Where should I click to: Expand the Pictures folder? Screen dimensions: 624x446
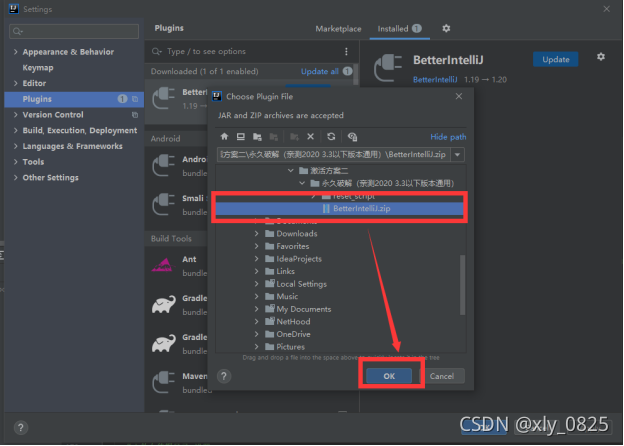tap(257, 347)
